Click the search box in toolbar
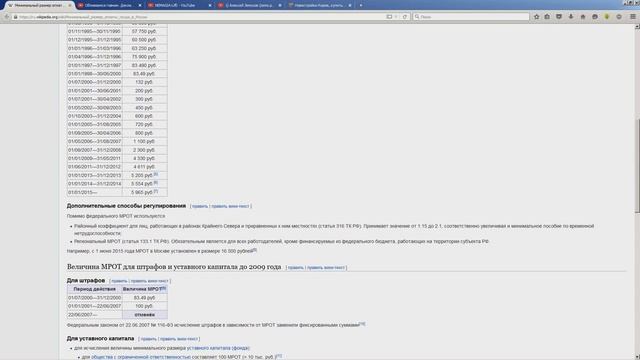Viewport: 640px width, 360px height. 471,17
